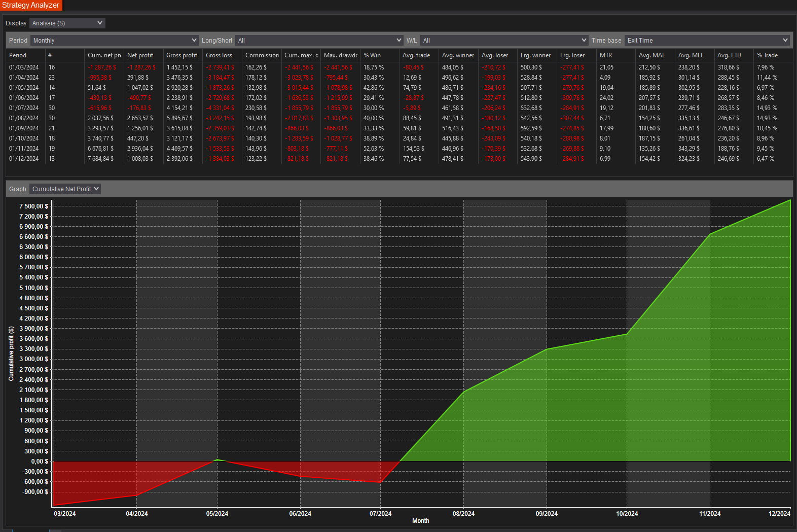
Task: Sort by Net profit column header
Action: pos(143,55)
